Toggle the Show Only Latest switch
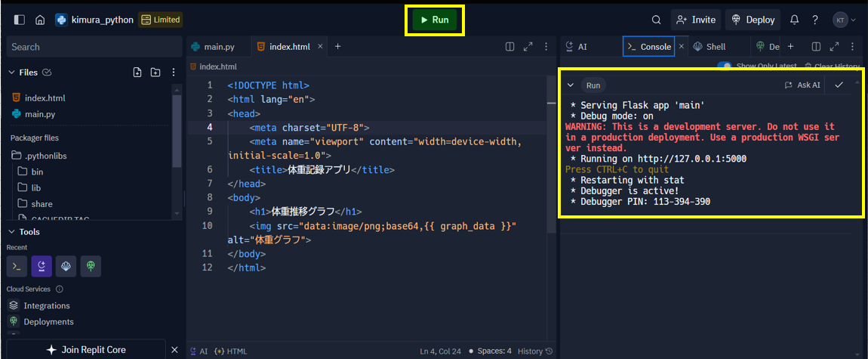This screenshot has width=868, height=359. 725,65
